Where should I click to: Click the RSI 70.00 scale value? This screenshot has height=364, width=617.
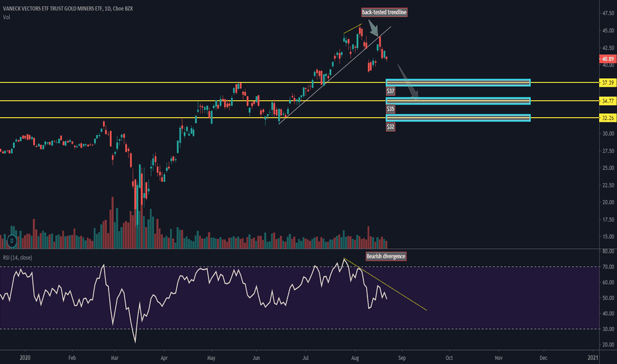[608, 267]
